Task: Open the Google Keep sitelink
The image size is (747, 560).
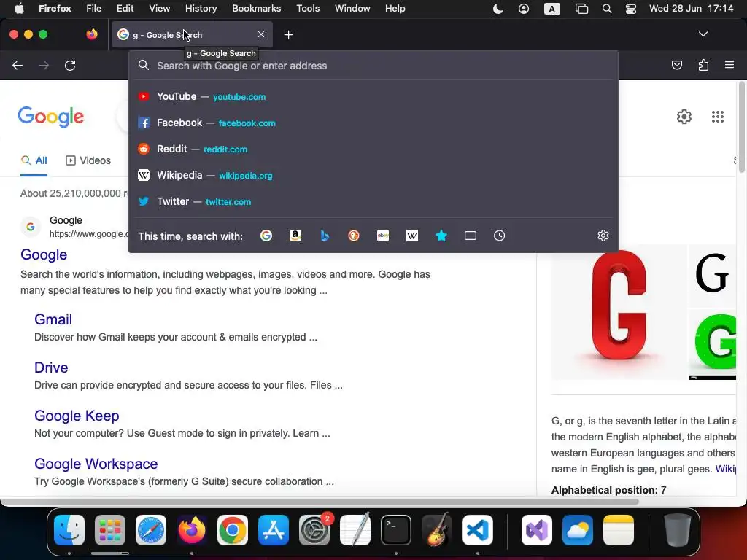Action: tap(77, 416)
